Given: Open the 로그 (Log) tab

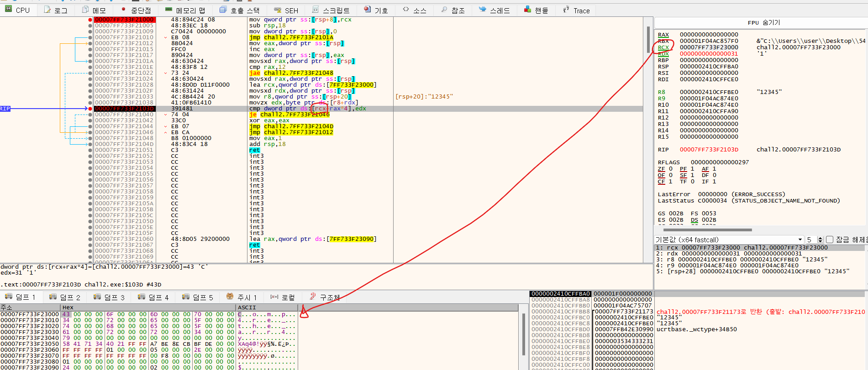Looking at the screenshot, I should click(56, 10).
